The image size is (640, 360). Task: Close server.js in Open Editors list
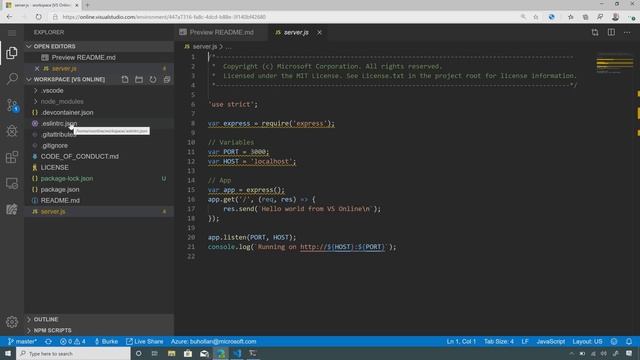click(37, 69)
